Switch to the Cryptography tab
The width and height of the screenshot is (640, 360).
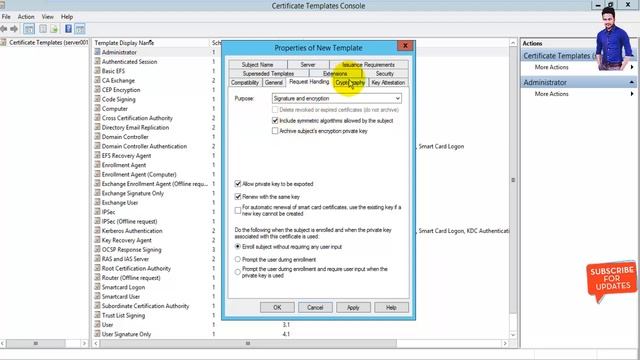(x=350, y=82)
